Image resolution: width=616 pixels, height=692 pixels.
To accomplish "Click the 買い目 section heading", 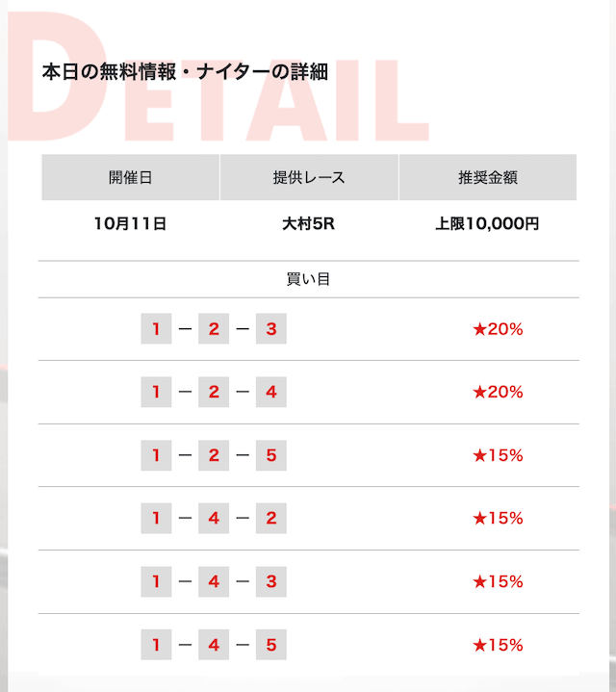I will [x=308, y=279].
